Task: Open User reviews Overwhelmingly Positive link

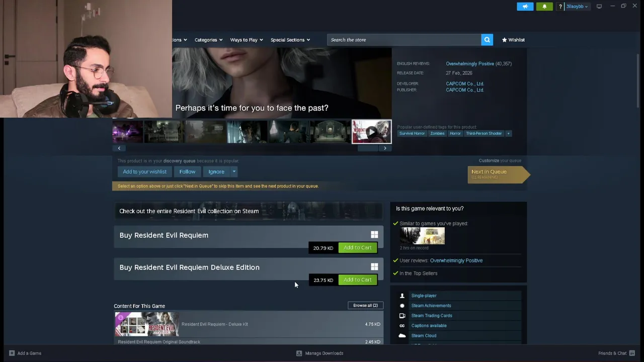Action: 456,260
